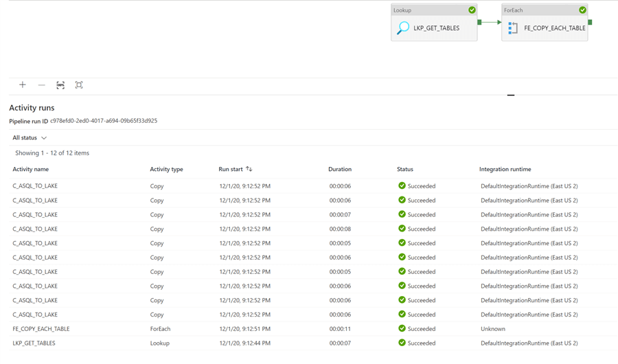Open the All status filter dropdown
The width and height of the screenshot is (618, 364).
30,138
